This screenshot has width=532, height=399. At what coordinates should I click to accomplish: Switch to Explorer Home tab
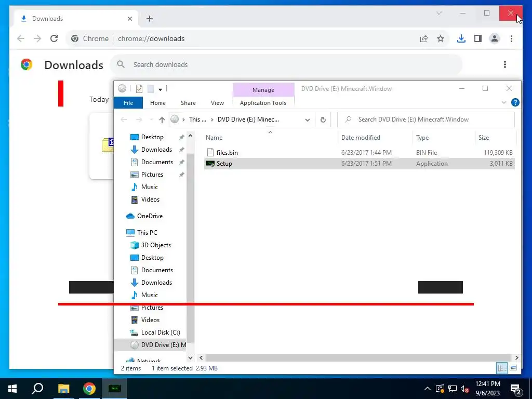pos(158,103)
